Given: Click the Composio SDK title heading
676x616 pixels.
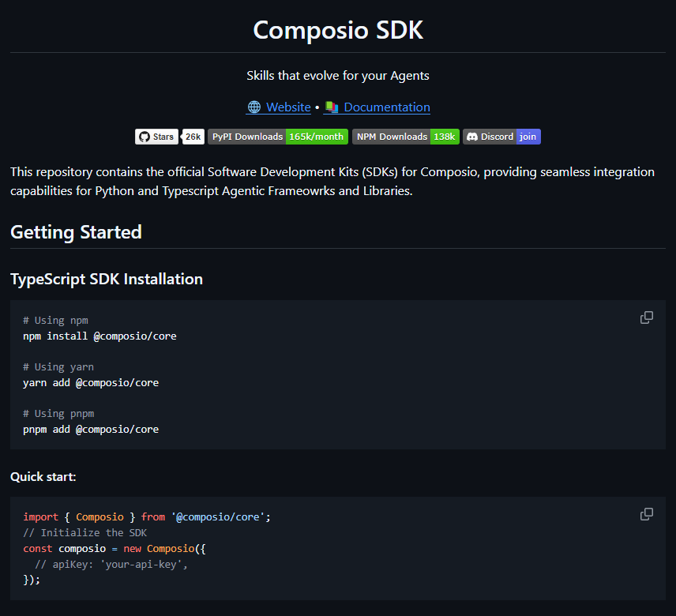Looking at the screenshot, I should (x=338, y=30).
